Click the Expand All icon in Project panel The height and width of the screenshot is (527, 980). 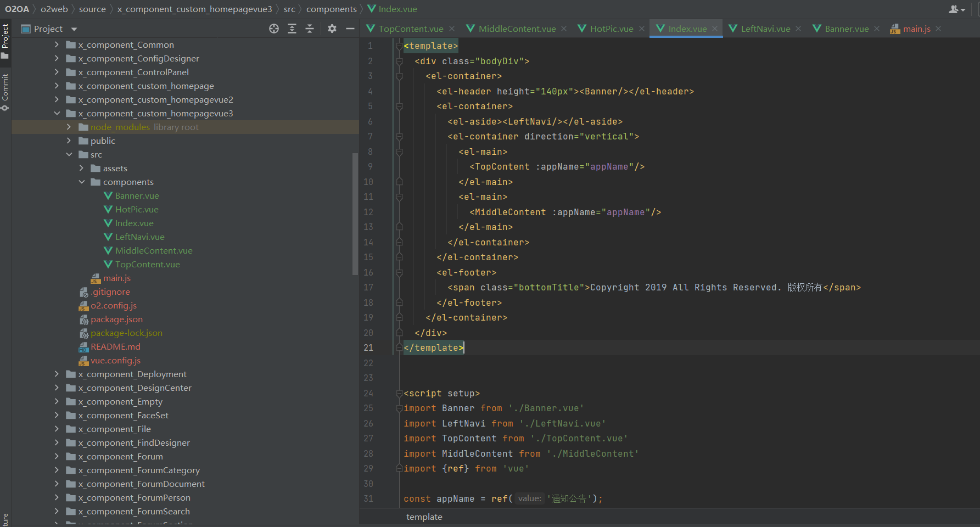click(x=292, y=29)
